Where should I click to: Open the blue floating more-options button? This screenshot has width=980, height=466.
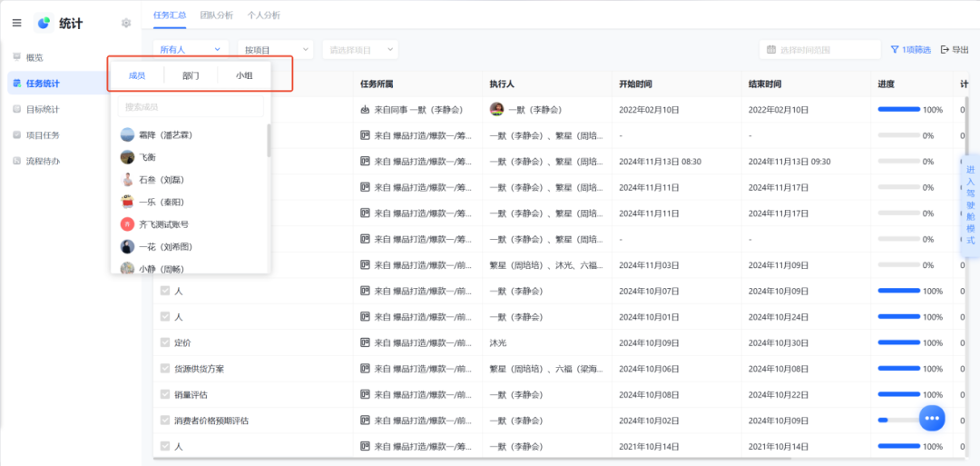(x=932, y=418)
